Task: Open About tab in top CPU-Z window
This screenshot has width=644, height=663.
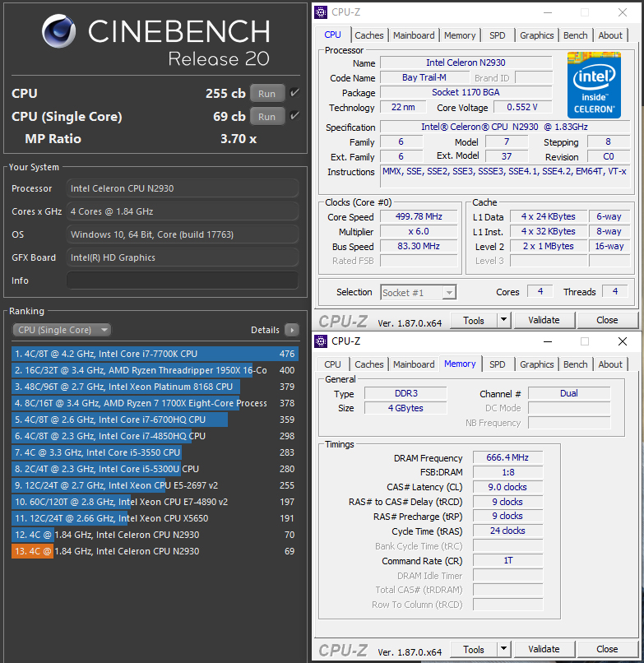Action: 610,35
